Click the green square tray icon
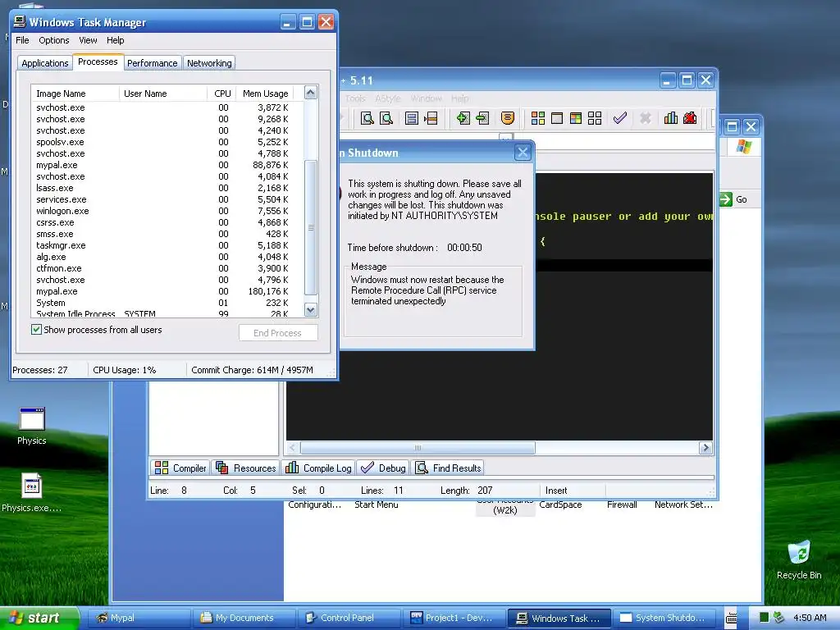840x630 pixels. tap(764, 618)
